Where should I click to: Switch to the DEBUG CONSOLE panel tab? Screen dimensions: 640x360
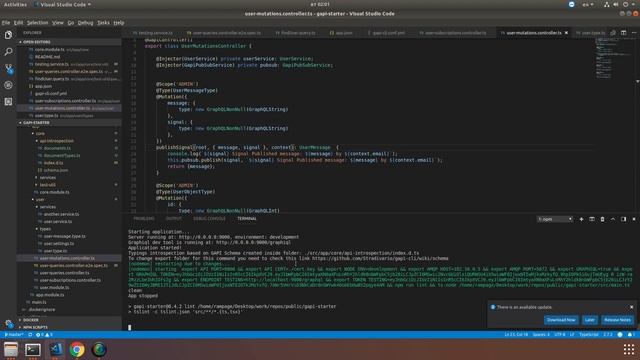coord(209,219)
